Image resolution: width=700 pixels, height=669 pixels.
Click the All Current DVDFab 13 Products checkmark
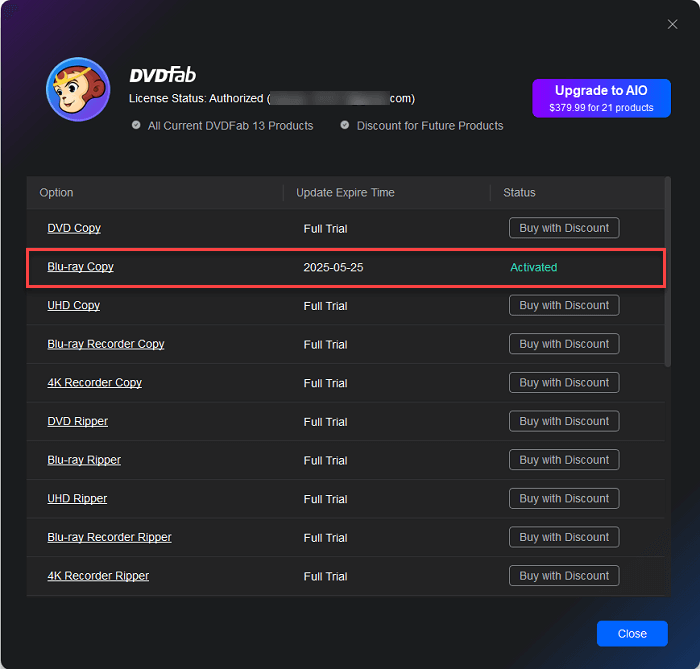(136, 126)
